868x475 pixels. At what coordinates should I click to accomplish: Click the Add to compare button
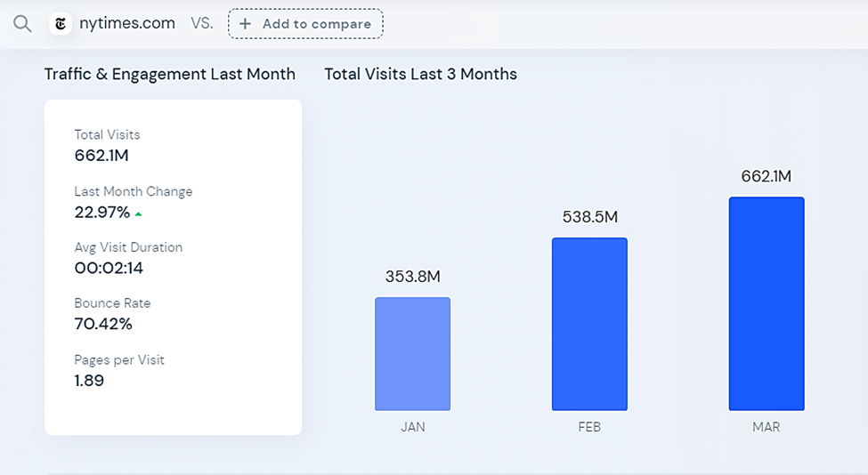click(x=305, y=24)
